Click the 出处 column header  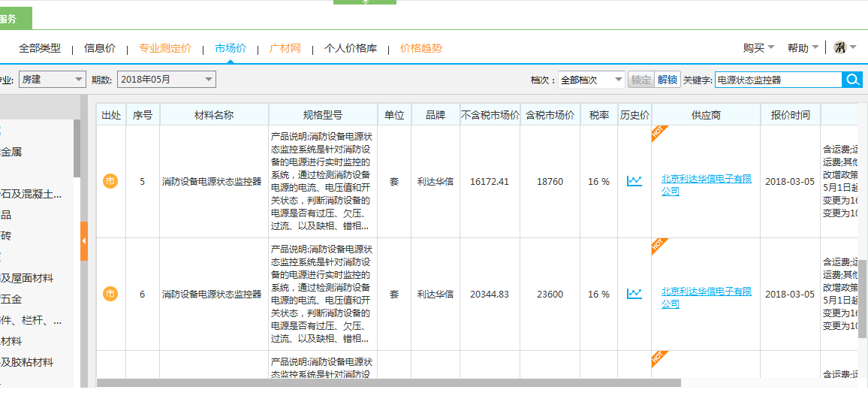tap(111, 115)
